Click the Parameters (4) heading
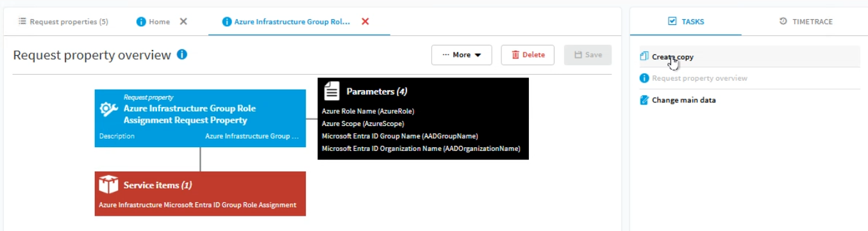 [377, 92]
